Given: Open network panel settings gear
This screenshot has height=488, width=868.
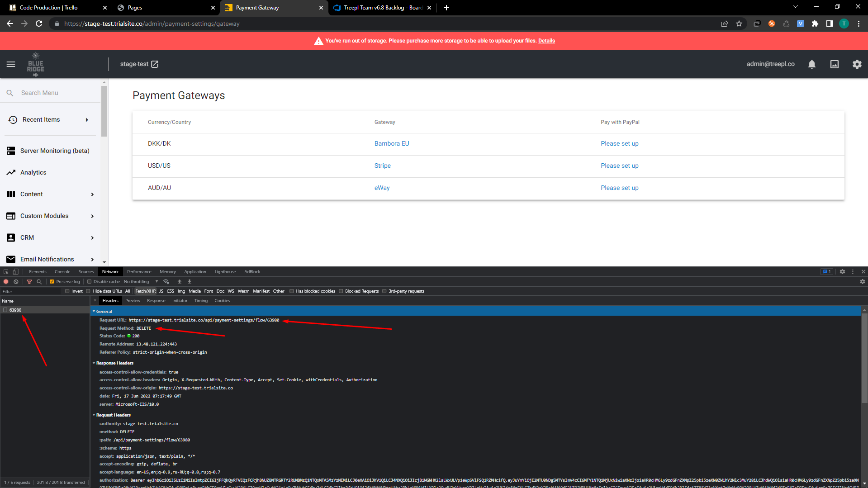Looking at the screenshot, I should [863, 282].
